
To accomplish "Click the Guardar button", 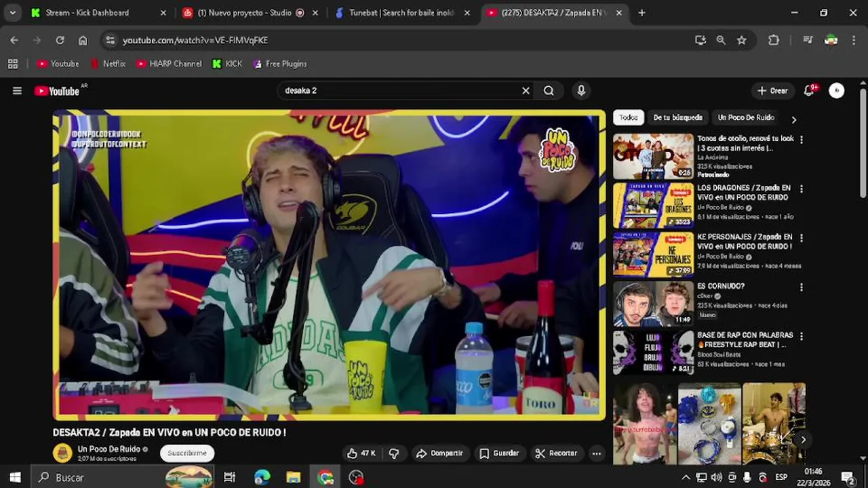I will pyautogui.click(x=499, y=453).
